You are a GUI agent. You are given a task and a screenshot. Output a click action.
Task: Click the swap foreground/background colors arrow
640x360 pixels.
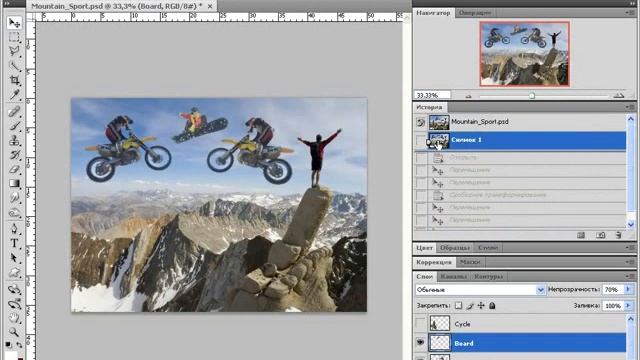(x=20, y=345)
